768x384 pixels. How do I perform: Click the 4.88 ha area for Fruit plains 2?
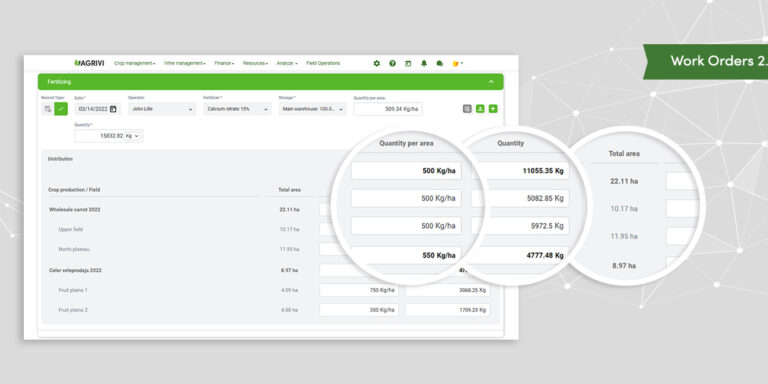coord(289,310)
